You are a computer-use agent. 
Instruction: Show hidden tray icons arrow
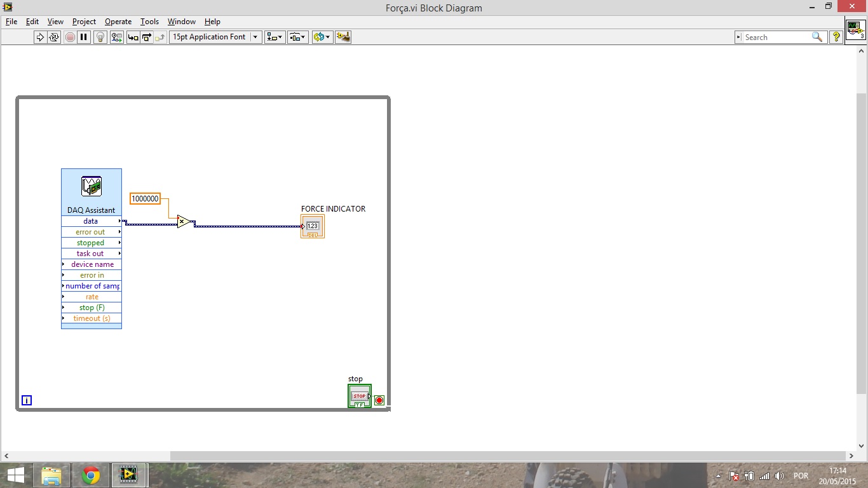pyautogui.click(x=719, y=476)
